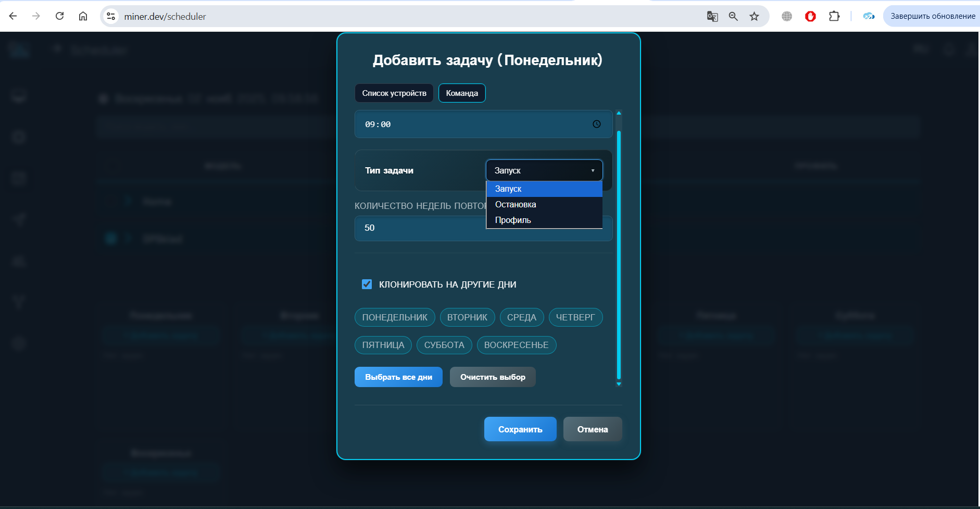980x509 pixels.
Task: Open the browser zoom magnifier icon
Action: tap(733, 16)
